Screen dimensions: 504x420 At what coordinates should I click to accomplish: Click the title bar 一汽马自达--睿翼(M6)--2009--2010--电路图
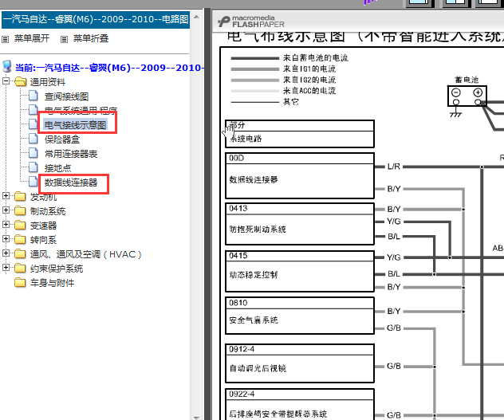96,20
